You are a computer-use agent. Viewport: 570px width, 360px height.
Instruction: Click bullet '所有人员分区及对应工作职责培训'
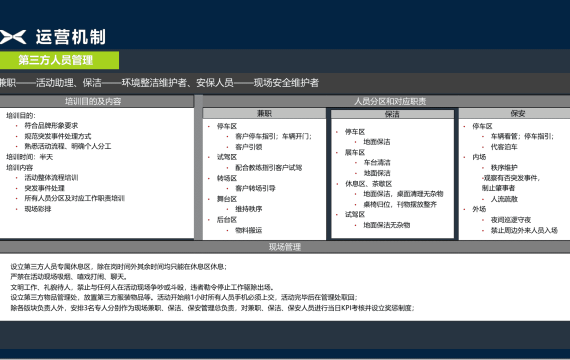coord(75,199)
